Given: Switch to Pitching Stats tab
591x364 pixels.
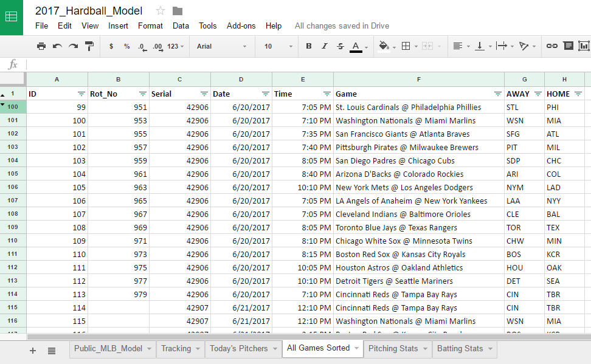Looking at the screenshot, I should pyautogui.click(x=397, y=349).
